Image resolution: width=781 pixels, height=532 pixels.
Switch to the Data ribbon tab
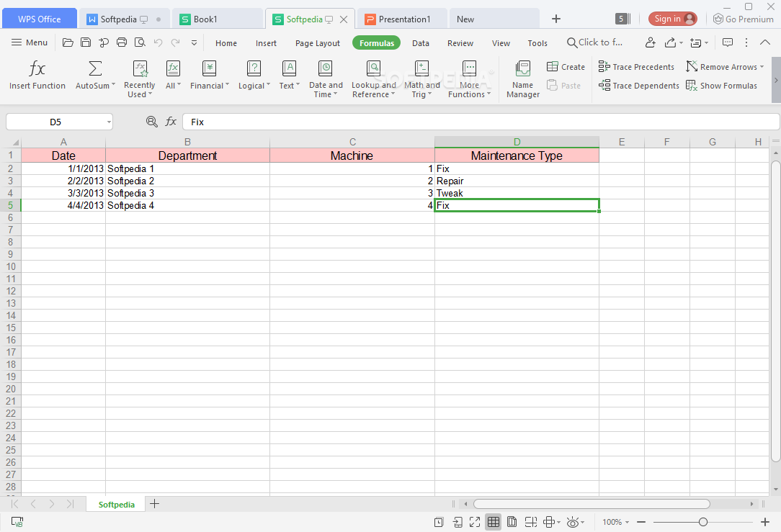pyautogui.click(x=420, y=43)
